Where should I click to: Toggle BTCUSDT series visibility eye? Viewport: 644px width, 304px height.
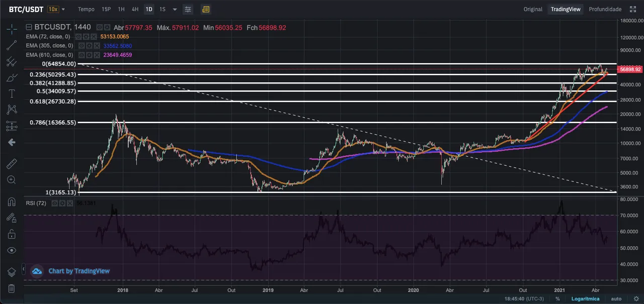pyautogui.click(x=100, y=28)
